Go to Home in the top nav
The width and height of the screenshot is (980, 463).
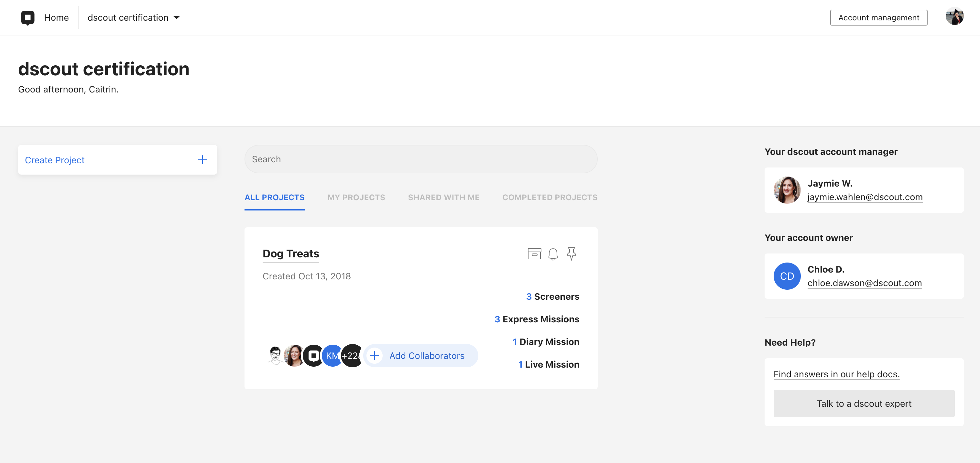pyautogui.click(x=56, y=17)
